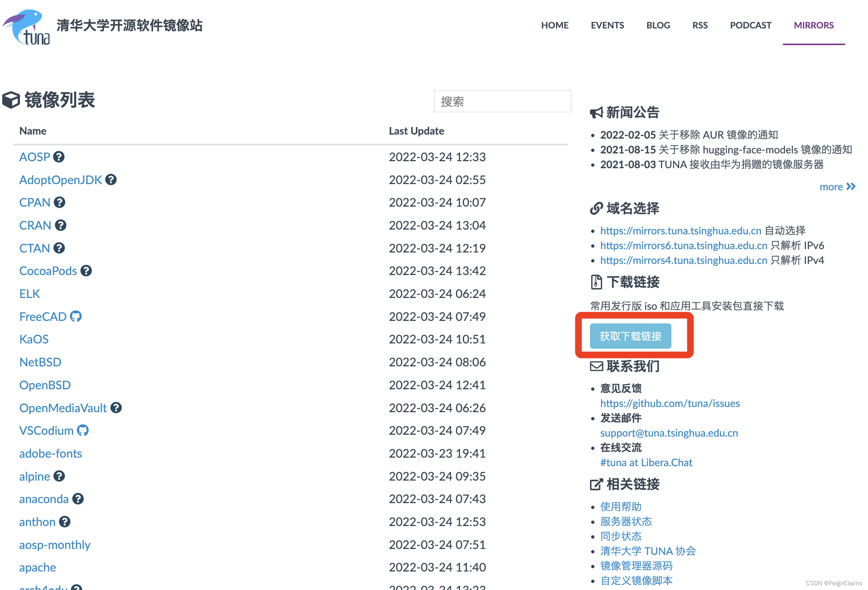
Task: Open the OpenBSD mirror link
Action: pyautogui.click(x=45, y=385)
